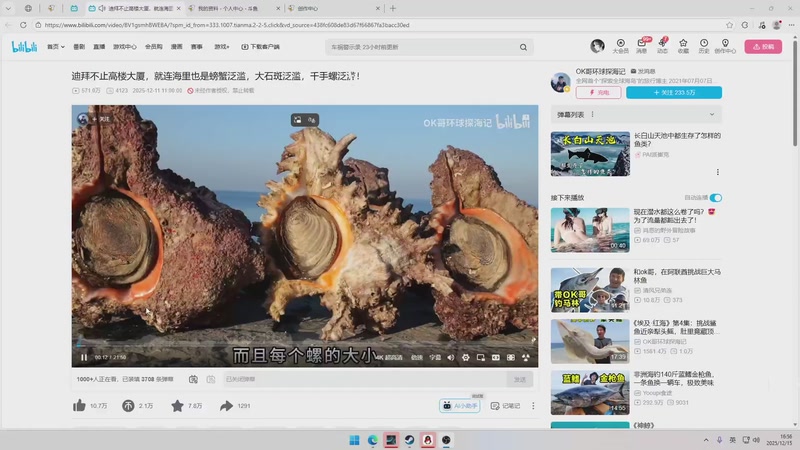Open Windows Start menu on taskbar
800x450 pixels.
pyautogui.click(x=354, y=440)
